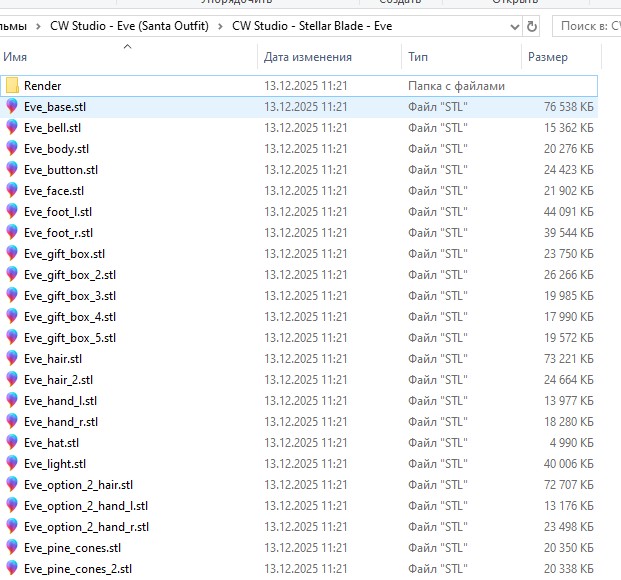Click the Eve_pine_cones.stl file icon
This screenshot has width=621, height=580.
(12, 548)
